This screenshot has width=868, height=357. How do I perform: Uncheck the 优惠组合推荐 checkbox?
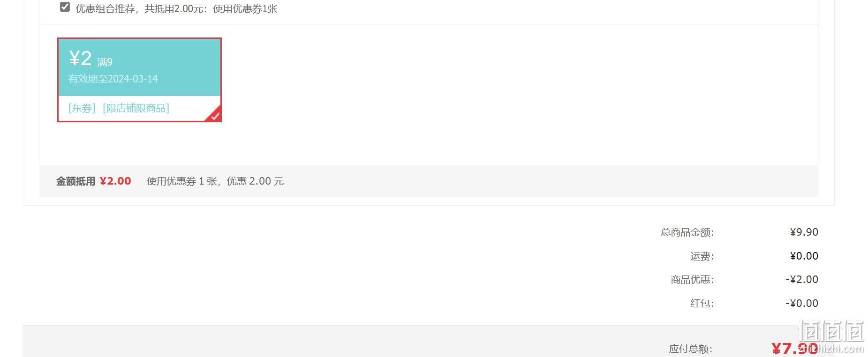pyautogui.click(x=65, y=7)
